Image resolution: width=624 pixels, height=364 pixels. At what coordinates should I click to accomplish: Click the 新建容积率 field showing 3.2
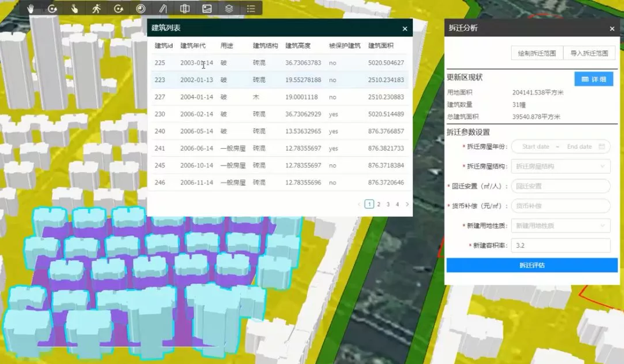560,245
